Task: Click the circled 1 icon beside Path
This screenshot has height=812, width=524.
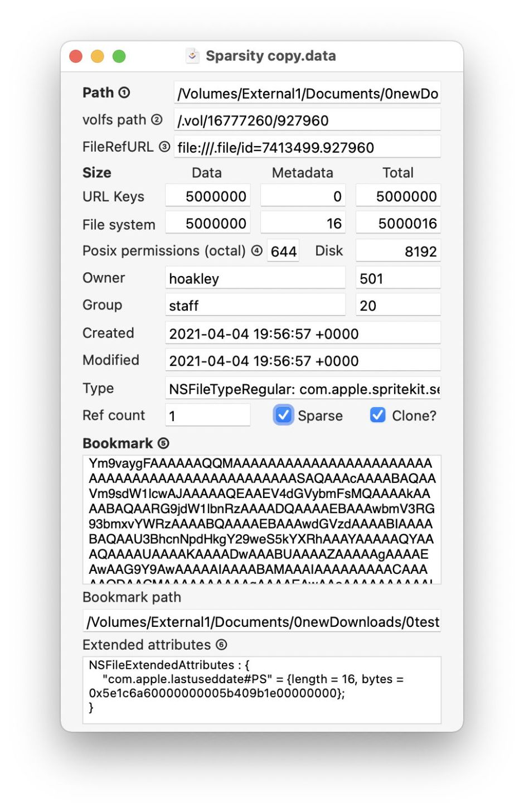Action: (x=124, y=93)
